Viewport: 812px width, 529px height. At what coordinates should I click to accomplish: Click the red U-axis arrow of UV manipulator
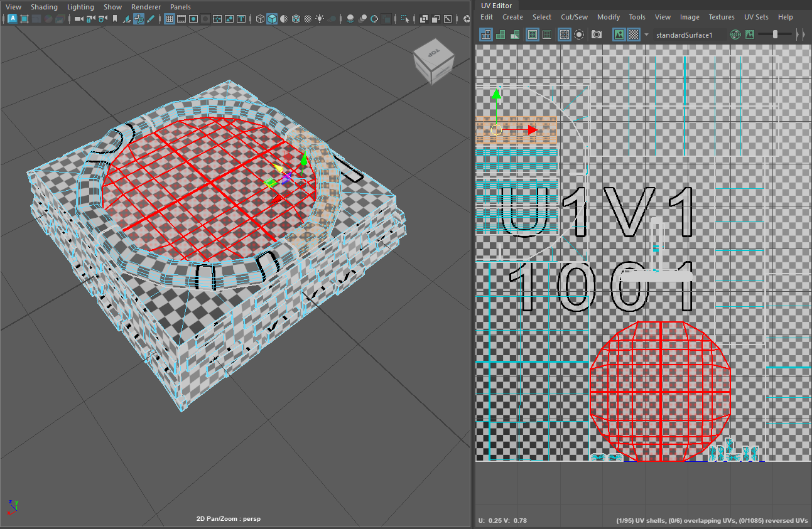click(533, 130)
